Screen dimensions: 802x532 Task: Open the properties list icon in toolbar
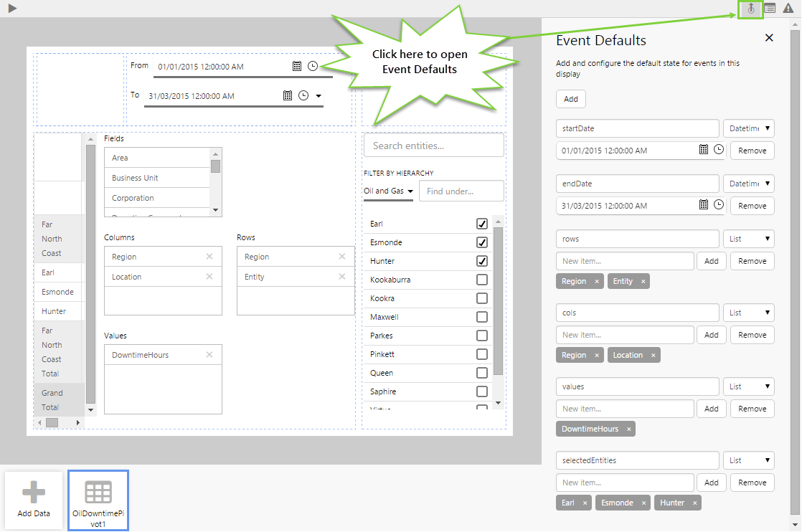(770, 9)
